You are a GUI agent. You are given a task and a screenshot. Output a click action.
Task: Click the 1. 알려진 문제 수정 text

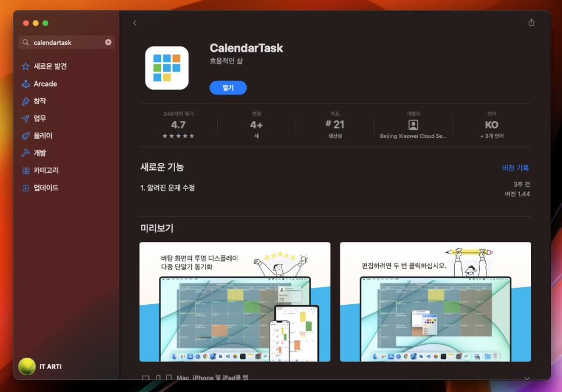[168, 188]
